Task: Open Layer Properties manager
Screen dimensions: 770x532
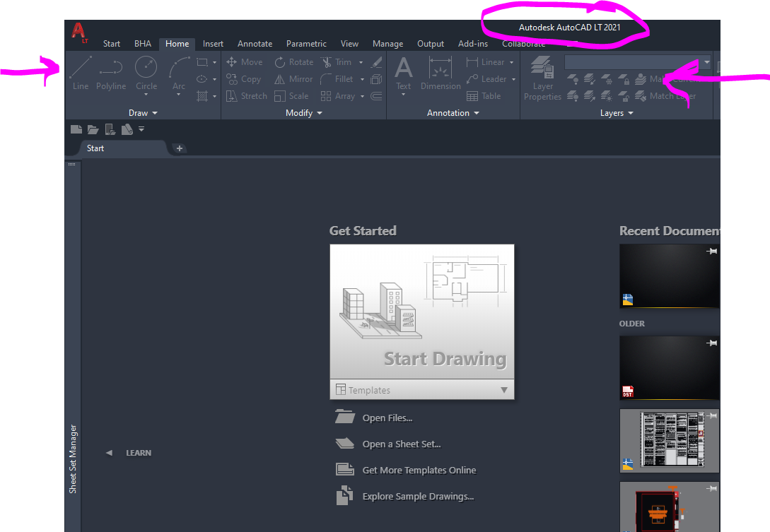Action: pos(542,78)
